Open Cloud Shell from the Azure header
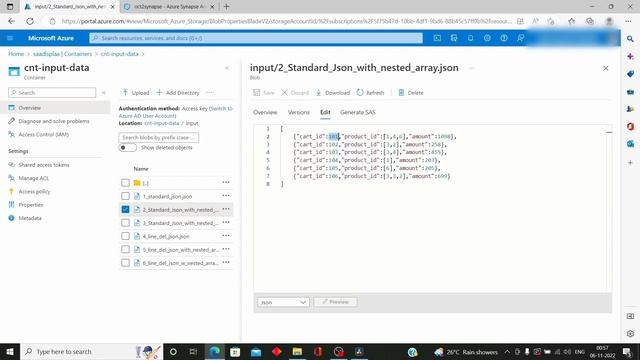The width and height of the screenshot is (640, 360). [437, 38]
